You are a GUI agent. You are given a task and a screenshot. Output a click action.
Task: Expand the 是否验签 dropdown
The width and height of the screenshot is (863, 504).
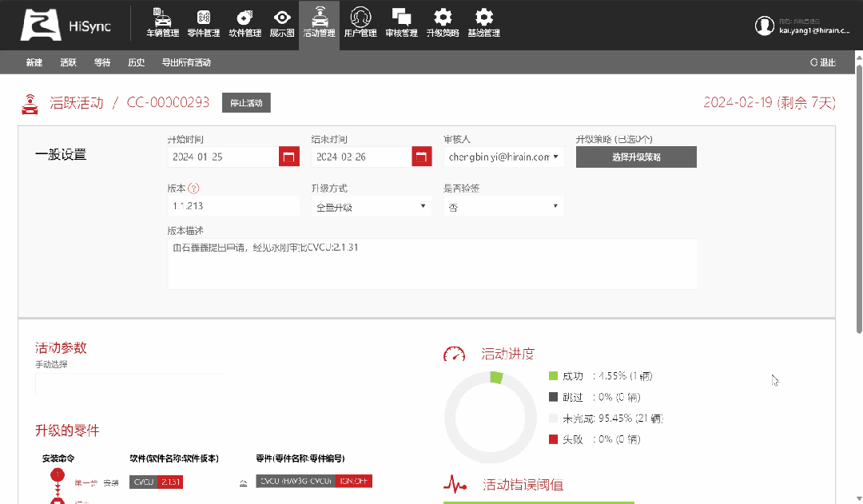(503, 206)
